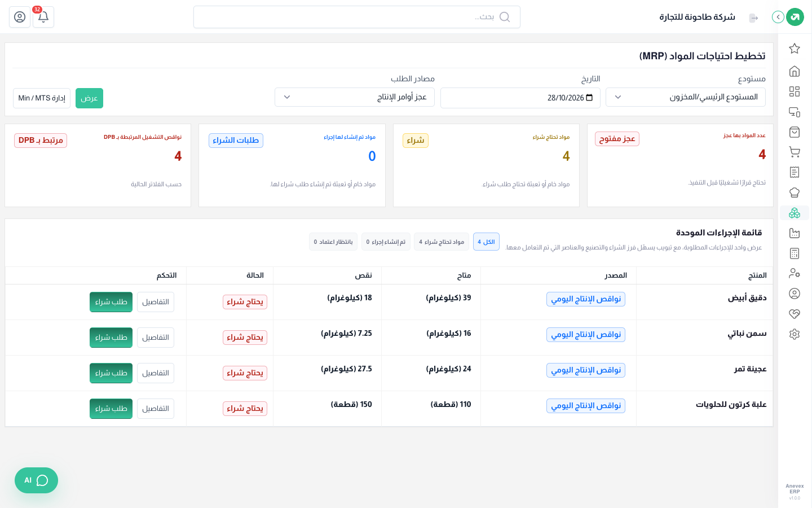
Task: Open the مصادر الطلب sources dropdown
Action: pyautogui.click(x=355, y=97)
